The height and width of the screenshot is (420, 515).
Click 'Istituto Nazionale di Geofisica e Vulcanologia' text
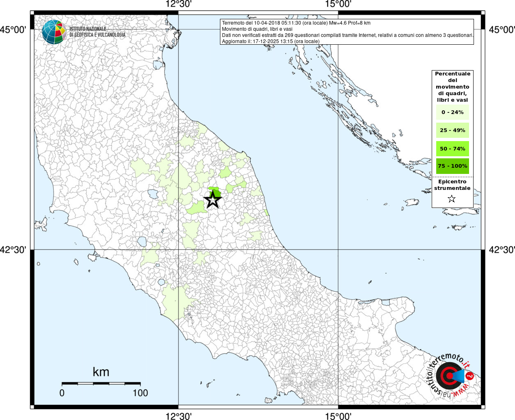(x=97, y=32)
